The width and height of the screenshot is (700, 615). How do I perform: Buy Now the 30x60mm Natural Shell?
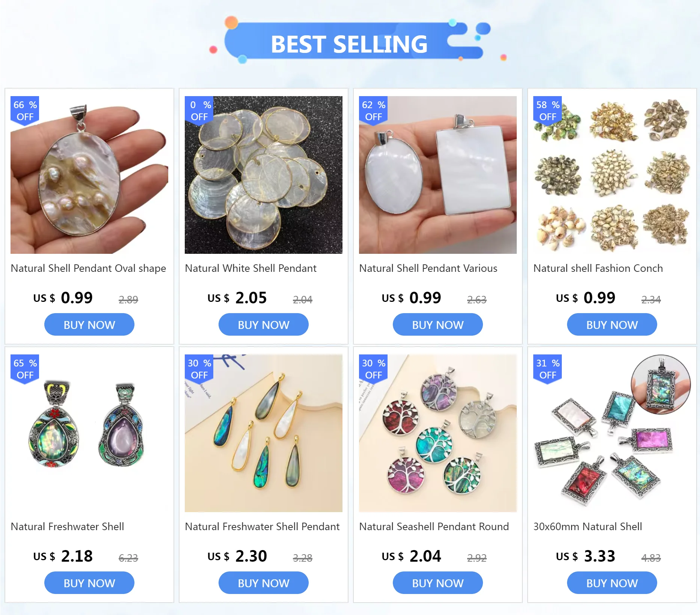click(612, 583)
